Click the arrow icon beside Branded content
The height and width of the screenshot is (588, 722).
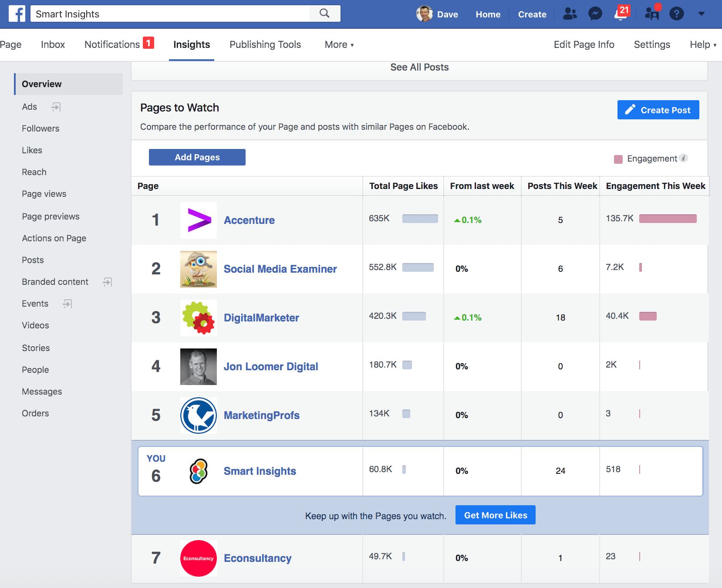click(x=108, y=282)
